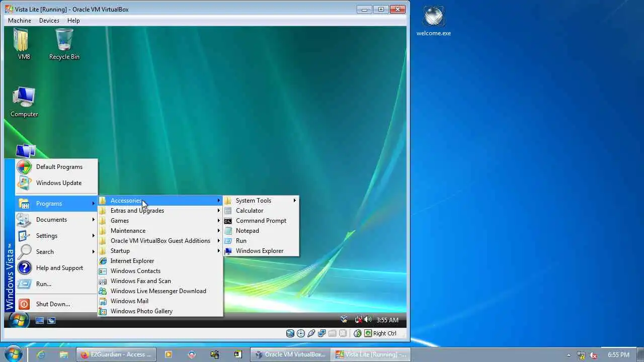Open Help and Support from Start menu
Image resolution: width=644 pixels, height=362 pixels.
coord(56,268)
